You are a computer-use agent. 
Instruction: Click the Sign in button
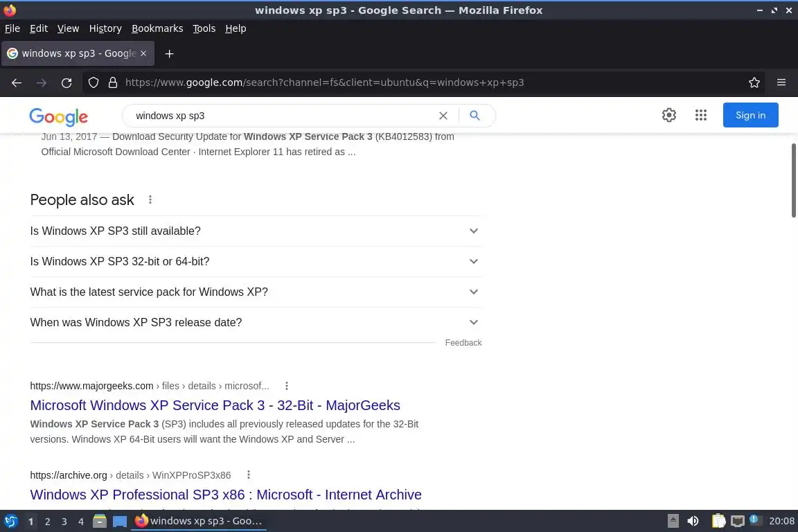750,115
